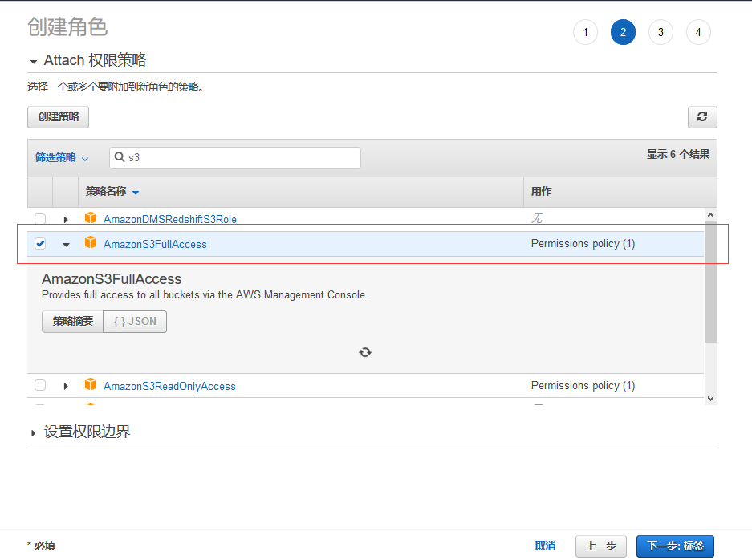Click Permissions policy (1) in AmazonS3ReadOnlyAccess row

pyautogui.click(x=583, y=385)
